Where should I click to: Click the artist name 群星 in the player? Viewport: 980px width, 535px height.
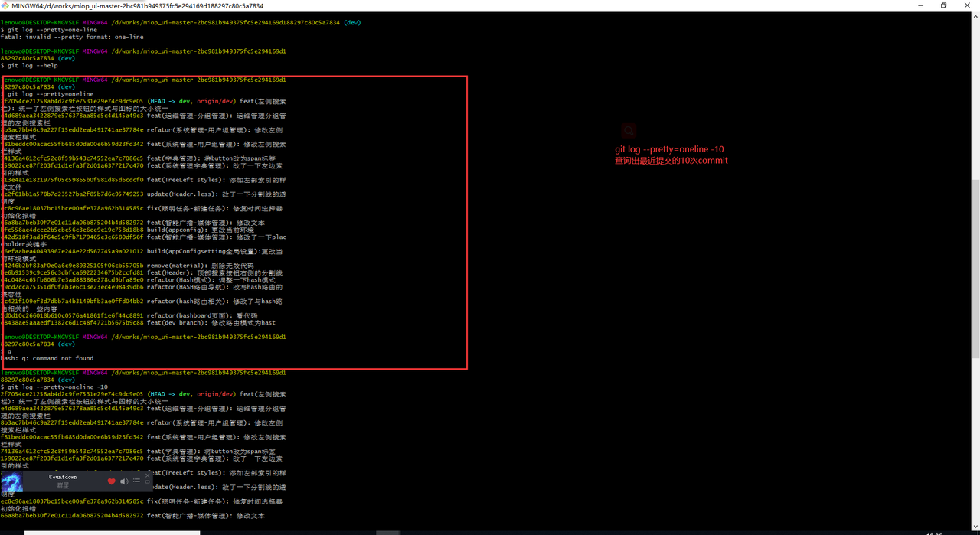pos(63,485)
